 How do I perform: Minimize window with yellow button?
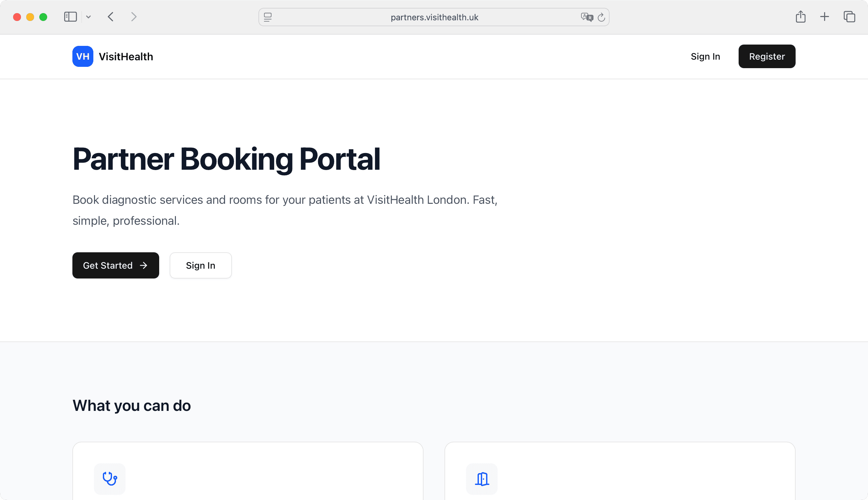[x=30, y=17]
